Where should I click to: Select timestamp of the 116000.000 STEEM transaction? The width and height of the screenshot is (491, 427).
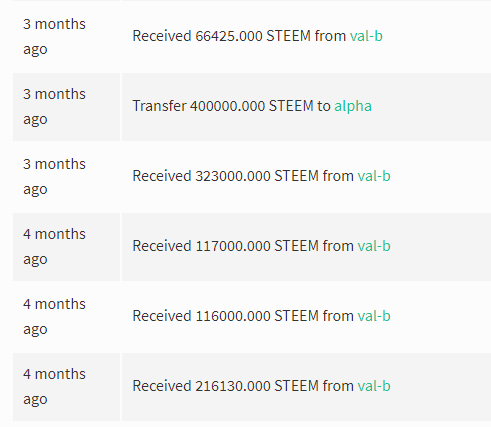pos(54,317)
